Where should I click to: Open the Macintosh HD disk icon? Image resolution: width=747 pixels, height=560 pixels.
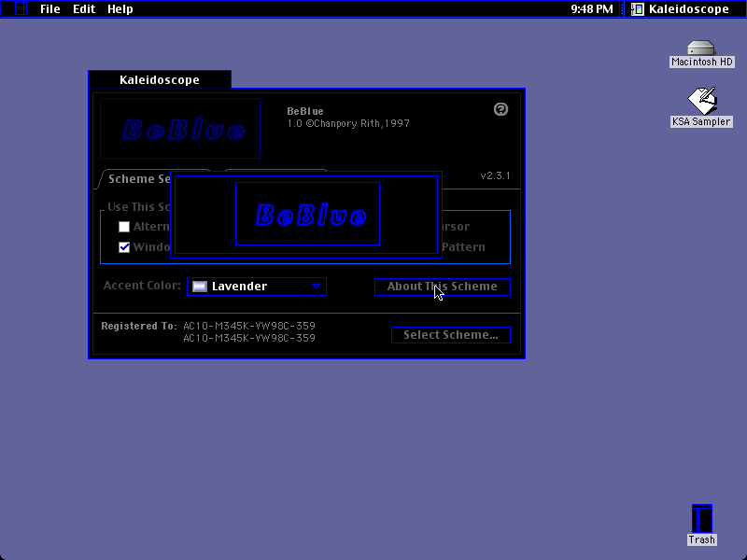[x=701, y=49]
